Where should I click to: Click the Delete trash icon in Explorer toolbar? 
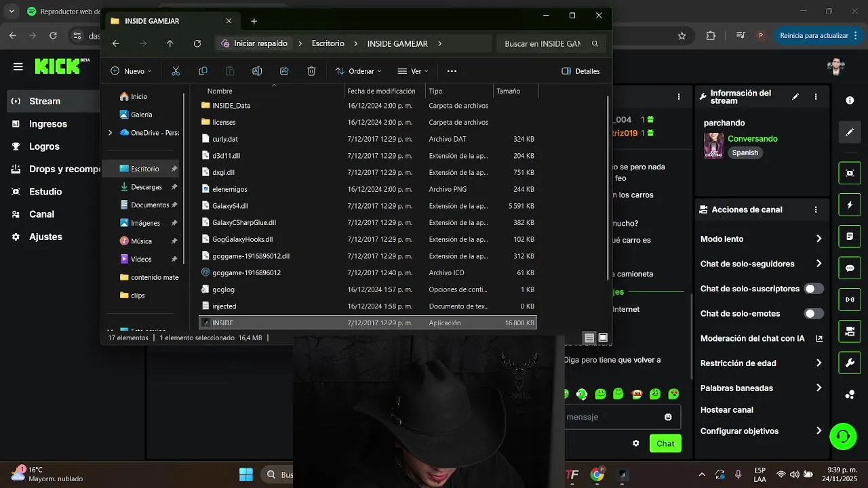click(x=311, y=71)
